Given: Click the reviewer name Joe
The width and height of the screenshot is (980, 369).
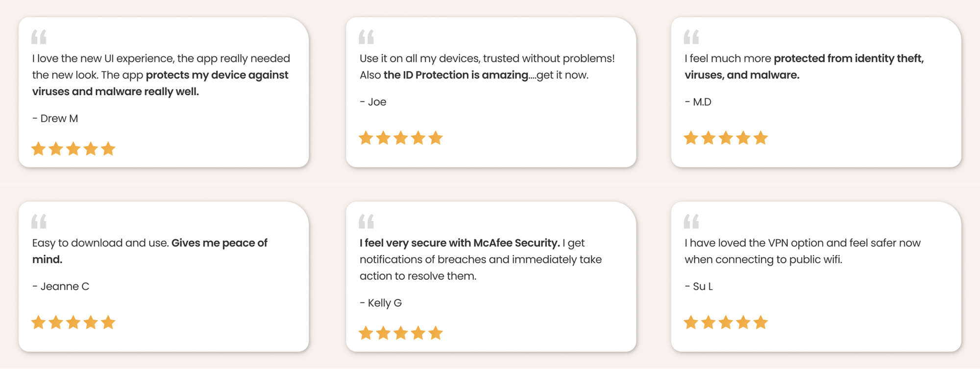Looking at the screenshot, I should 377,102.
